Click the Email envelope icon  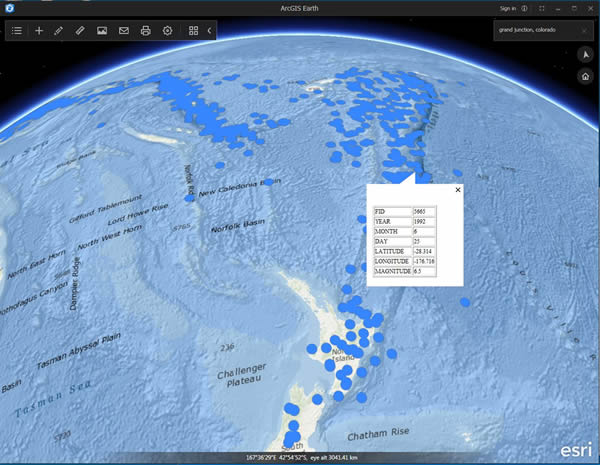click(124, 31)
